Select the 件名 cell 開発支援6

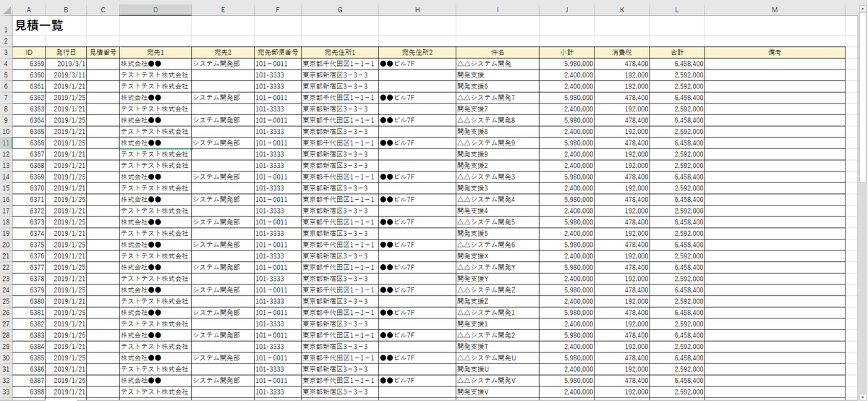[x=498, y=86]
